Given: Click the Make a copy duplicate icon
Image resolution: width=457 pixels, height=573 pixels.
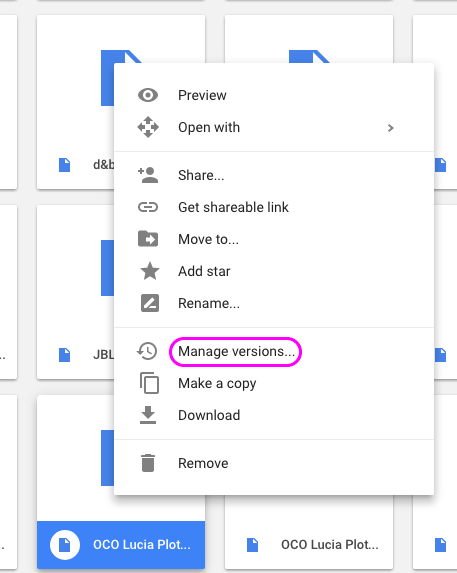Looking at the screenshot, I should point(149,383).
